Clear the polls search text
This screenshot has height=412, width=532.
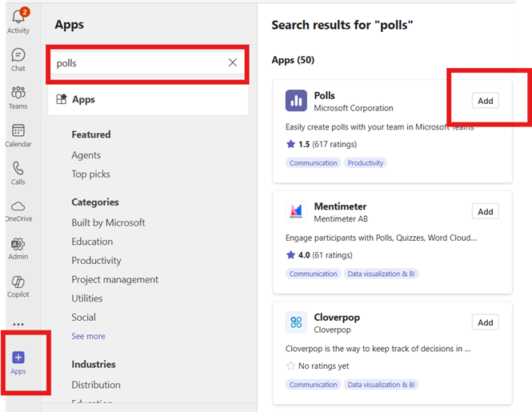click(233, 63)
